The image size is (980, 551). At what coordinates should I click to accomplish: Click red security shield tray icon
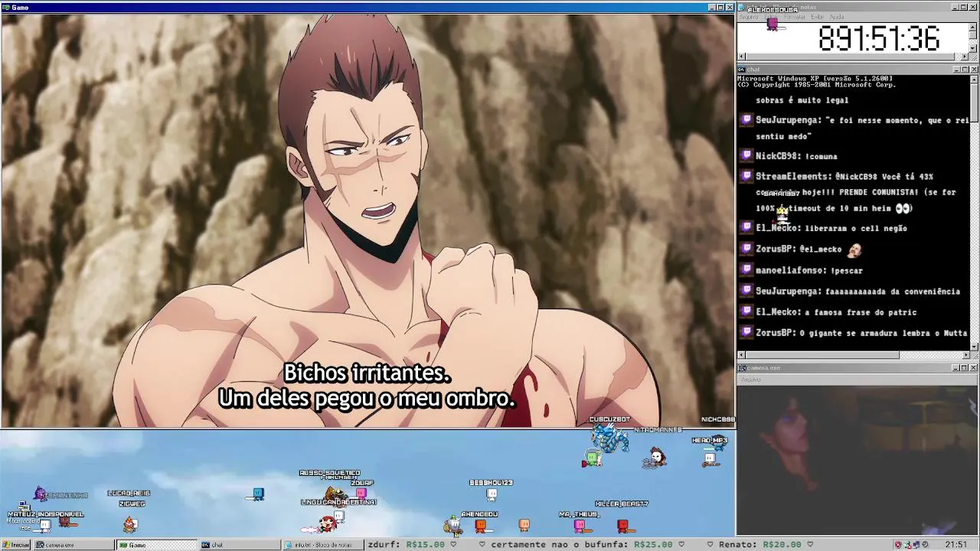tap(898, 545)
